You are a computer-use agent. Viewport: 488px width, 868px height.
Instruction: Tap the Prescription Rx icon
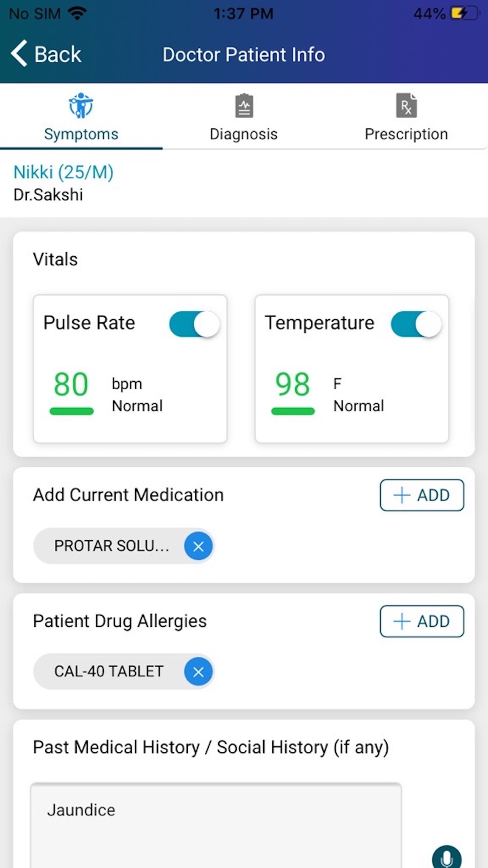(x=406, y=106)
